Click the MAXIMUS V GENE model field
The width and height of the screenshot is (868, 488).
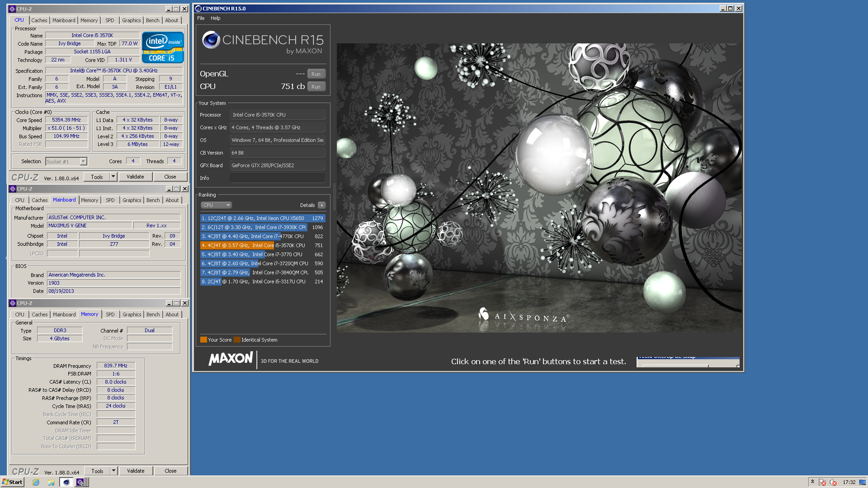click(x=90, y=225)
